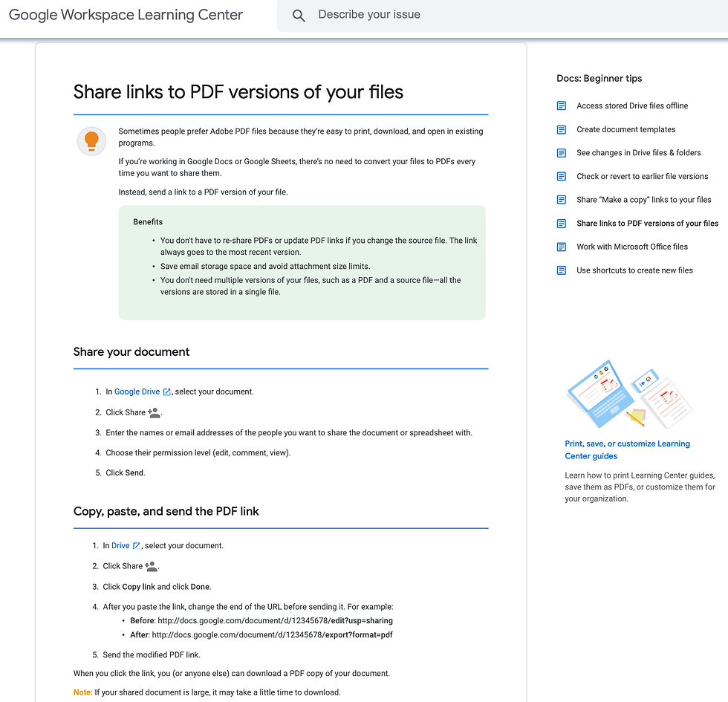Open 'Share "Make a copy" links to your files'

pyautogui.click(x=643, y=200)
